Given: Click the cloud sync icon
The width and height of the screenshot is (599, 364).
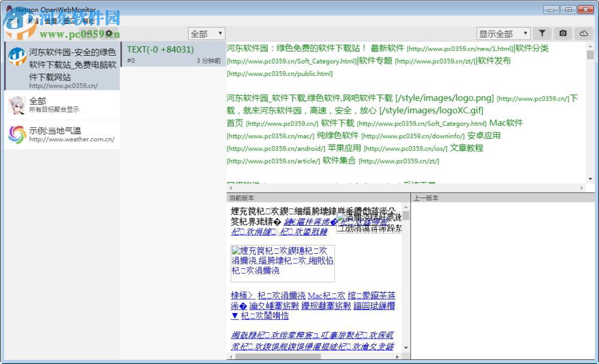Looking at the screenshot, I should coord(583,33).
